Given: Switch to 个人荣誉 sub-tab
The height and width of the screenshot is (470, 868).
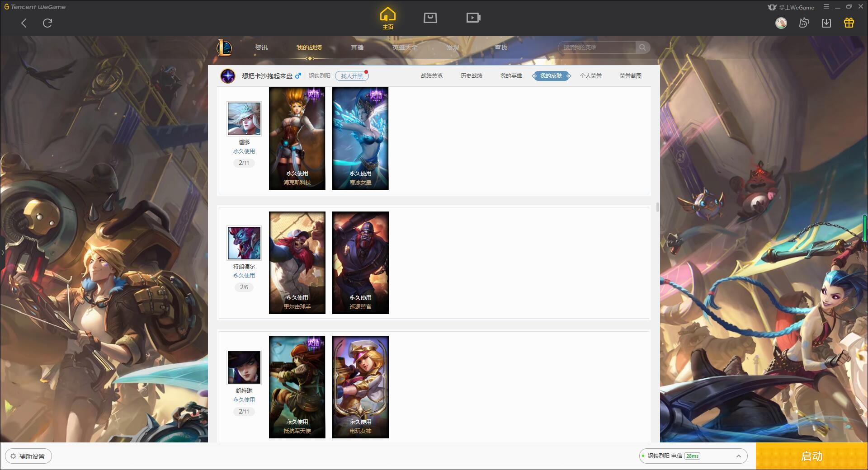Looking at the screenshot, I should coord(591,76).
